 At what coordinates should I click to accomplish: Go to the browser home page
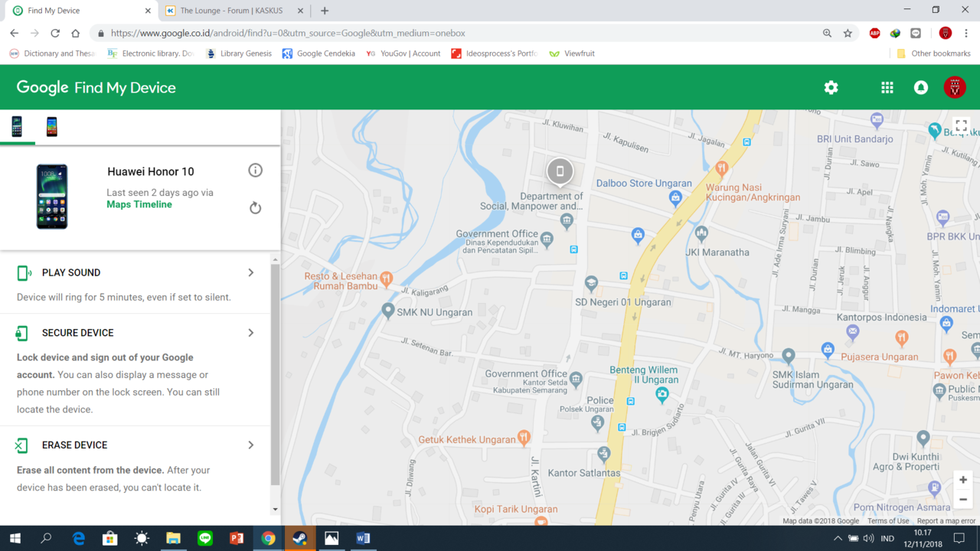point(75,33)
